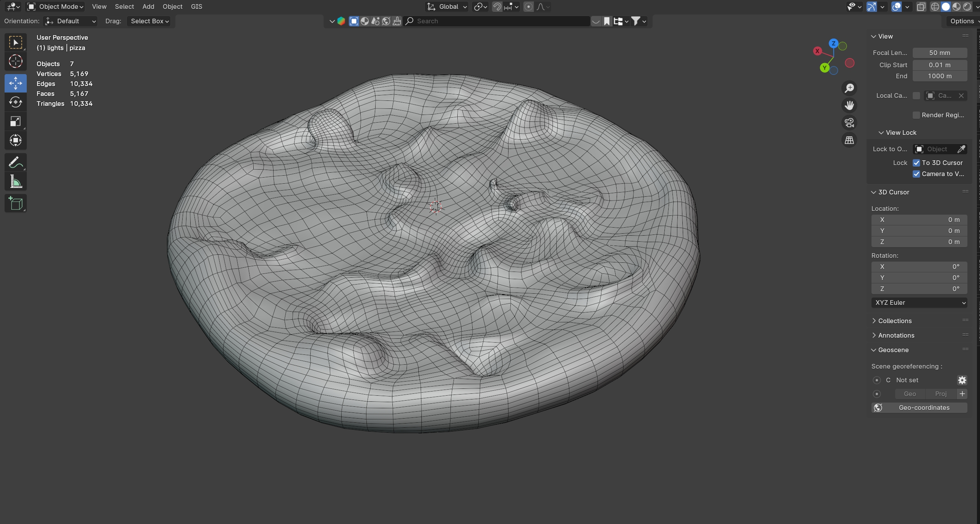Click the Focal Length 50 mm field
980x524 pixels.
click(x=940, y=53)
